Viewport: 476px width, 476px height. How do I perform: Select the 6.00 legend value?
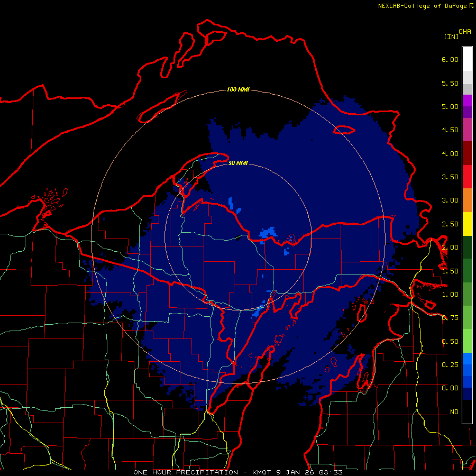coord(450,59)
